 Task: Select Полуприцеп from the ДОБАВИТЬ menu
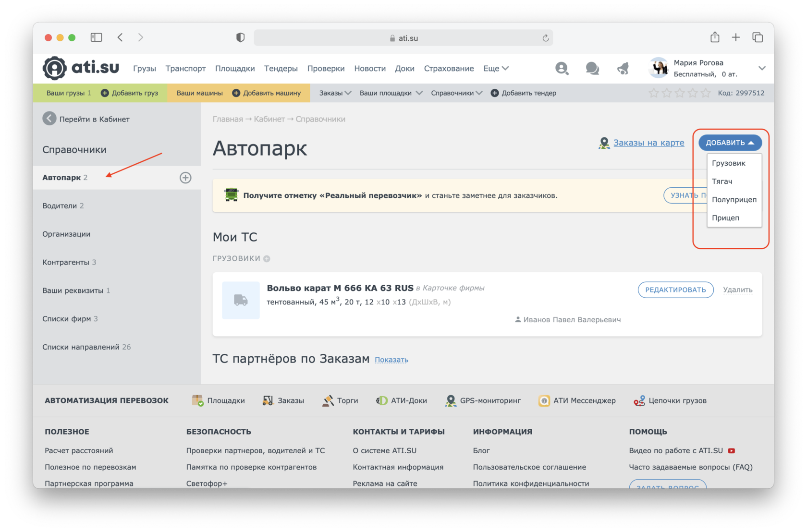(x=734, y=200)
